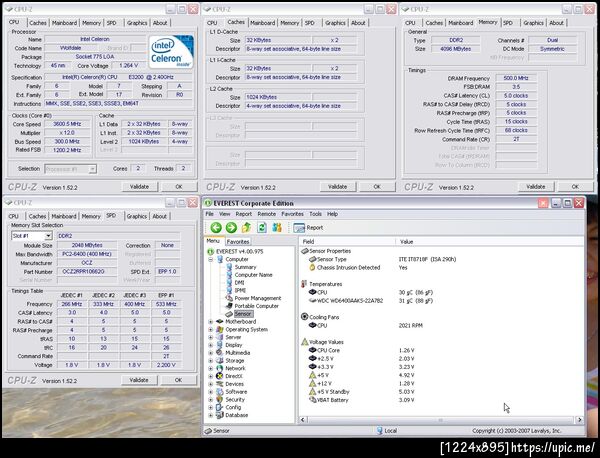600x458 pixels.
Task: Select DMI in the tree
Action: coord(239,282)
